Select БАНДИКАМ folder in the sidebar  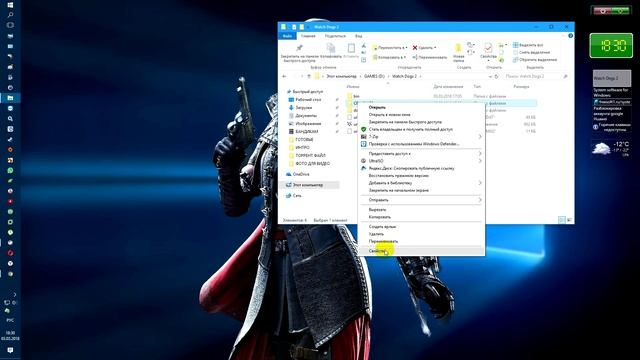(307, 131)
